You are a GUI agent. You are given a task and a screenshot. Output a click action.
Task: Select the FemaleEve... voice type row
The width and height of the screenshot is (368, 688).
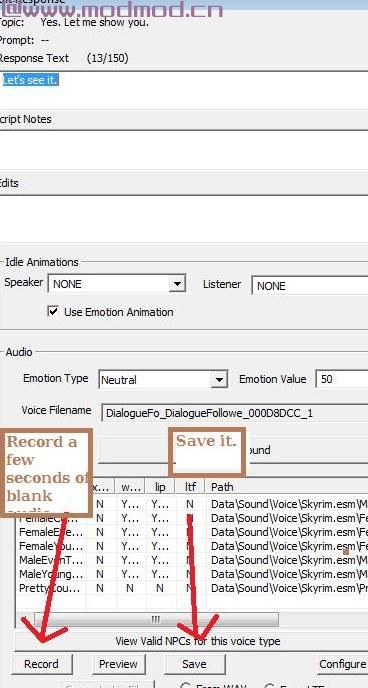192,532
